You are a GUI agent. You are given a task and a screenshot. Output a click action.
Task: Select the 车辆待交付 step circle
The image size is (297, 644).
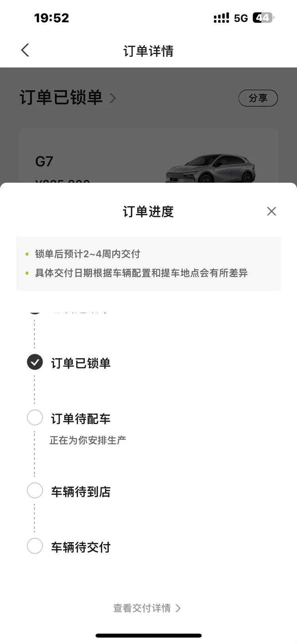[x=35, y=546]
